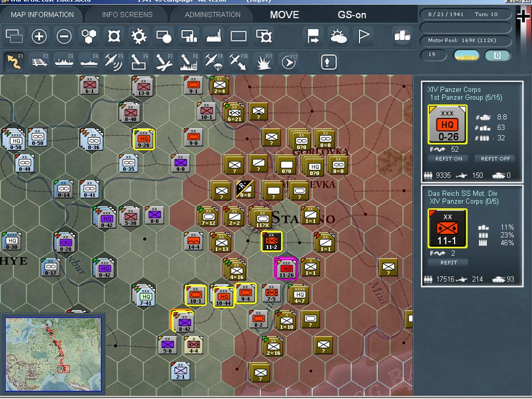Toggle the weather sun-and-cloud icon
This screenshot has width=532, height=399.
pyautogui.click(x=338, y=36)
